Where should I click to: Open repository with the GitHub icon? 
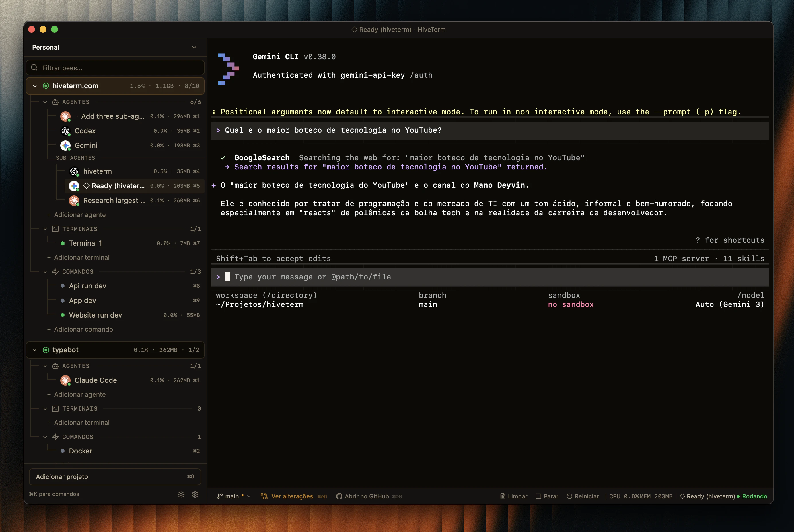pyautogui.click(x=339, y=496)
